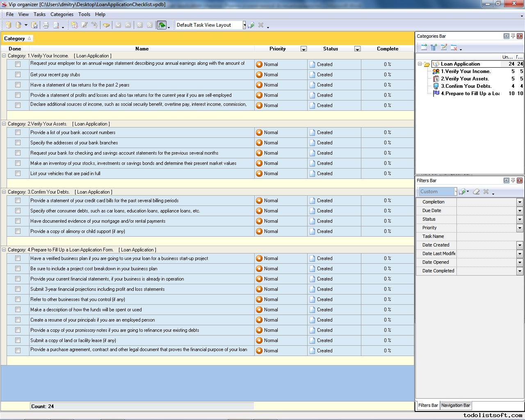This screenshot has height=420, width=525.
Task: Click the delete category icon with red X
Action: coord(454,48)
